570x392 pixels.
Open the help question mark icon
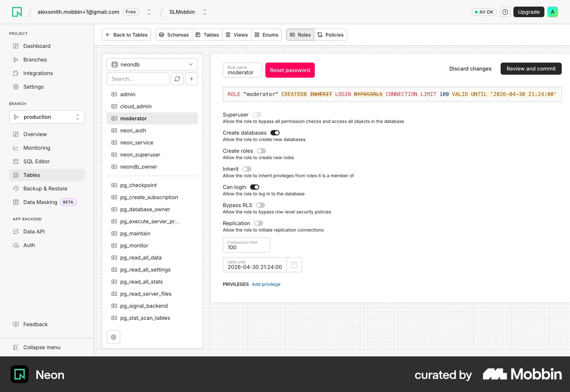click(505, 12)
